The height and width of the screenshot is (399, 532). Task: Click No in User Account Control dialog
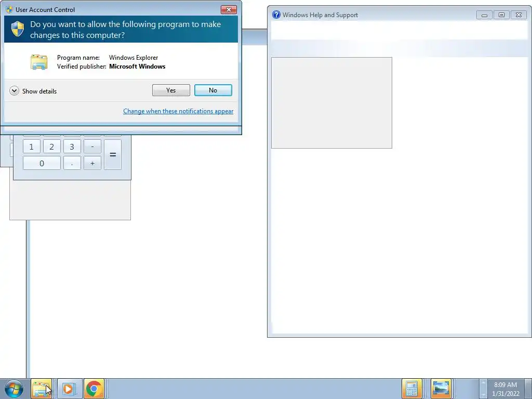[213, 90]
